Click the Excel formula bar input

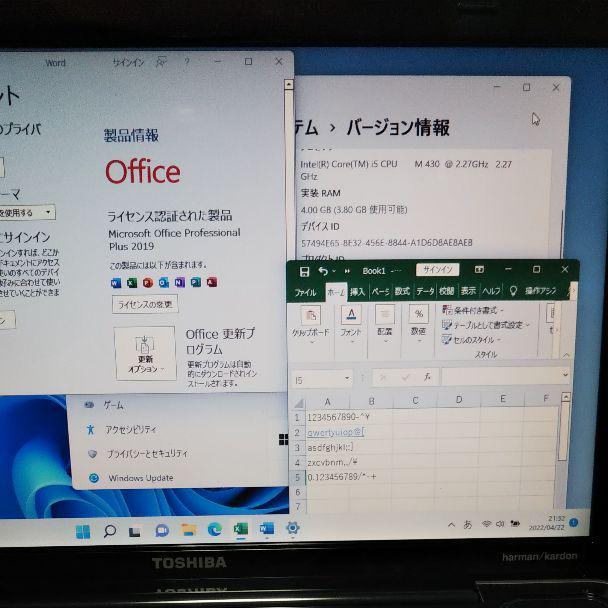[x=501, y=376]
